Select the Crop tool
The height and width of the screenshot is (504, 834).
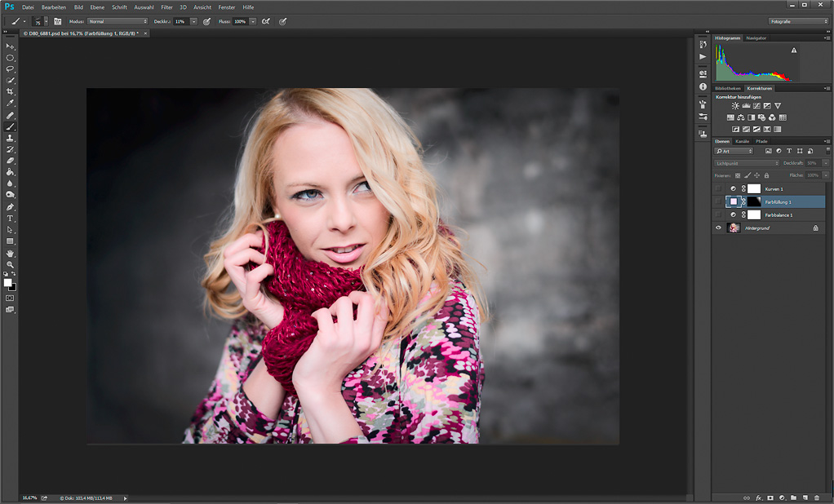[10, 92]
